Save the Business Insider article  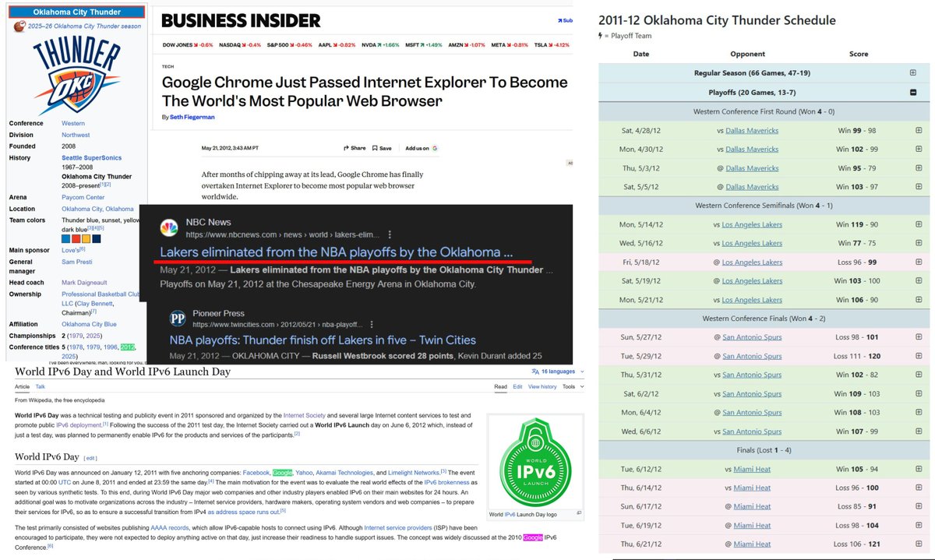tap(382, 148)
